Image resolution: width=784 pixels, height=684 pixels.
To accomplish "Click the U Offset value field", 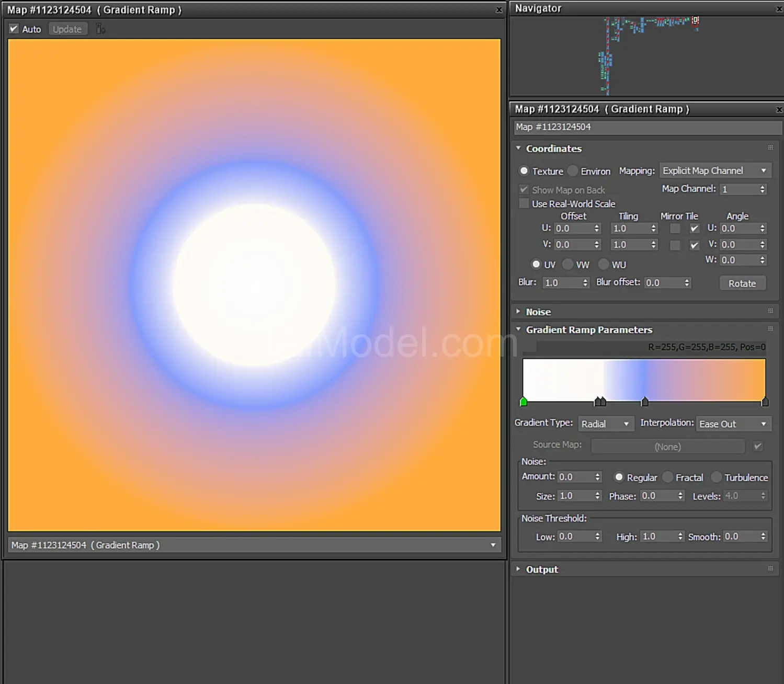I will pyautogui.click(x=573, y=229).
